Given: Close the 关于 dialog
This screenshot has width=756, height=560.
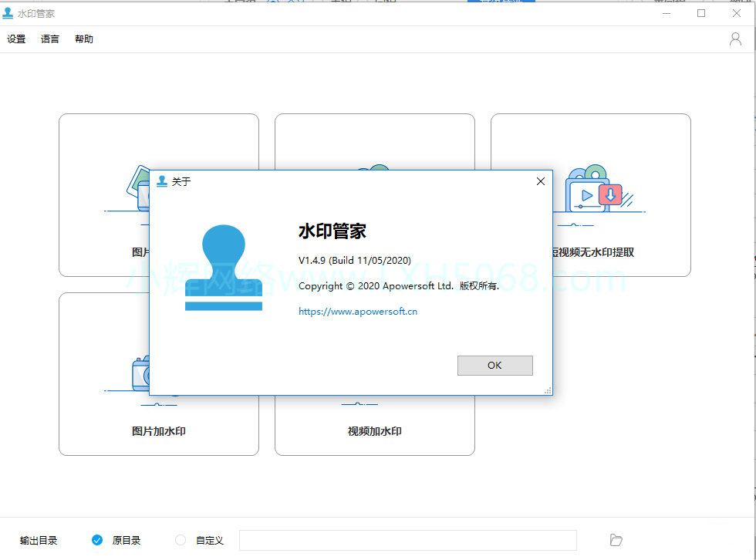Looking at the screenshot, I should coord(541,181).
